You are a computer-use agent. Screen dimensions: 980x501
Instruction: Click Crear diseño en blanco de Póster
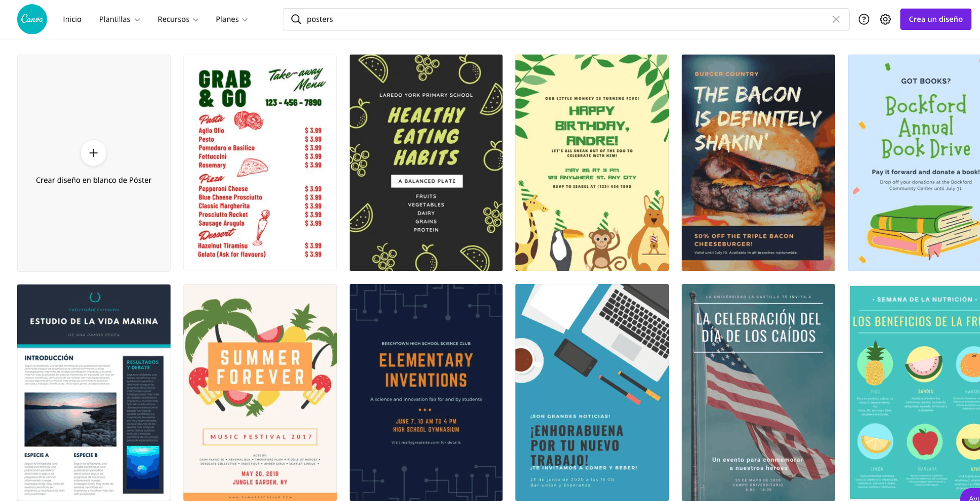[94, 180]
